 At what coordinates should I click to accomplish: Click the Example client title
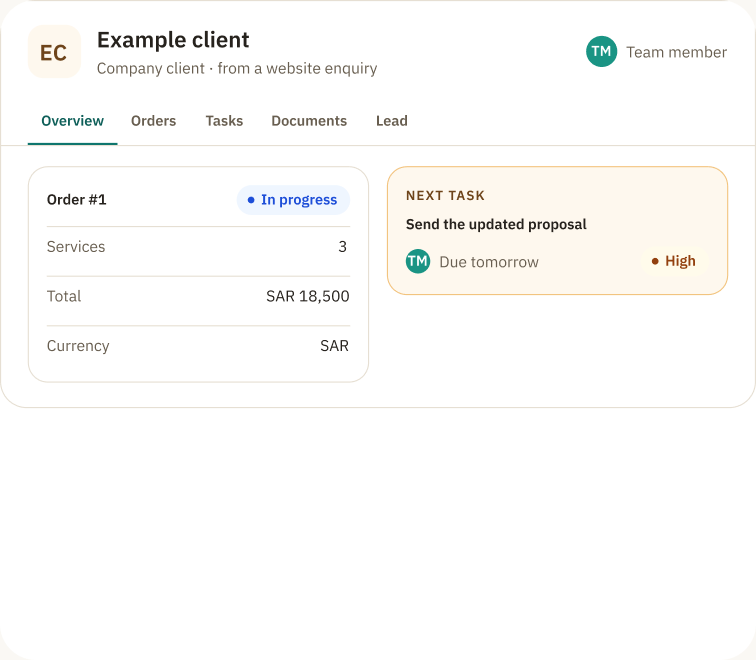coord(173,40)
